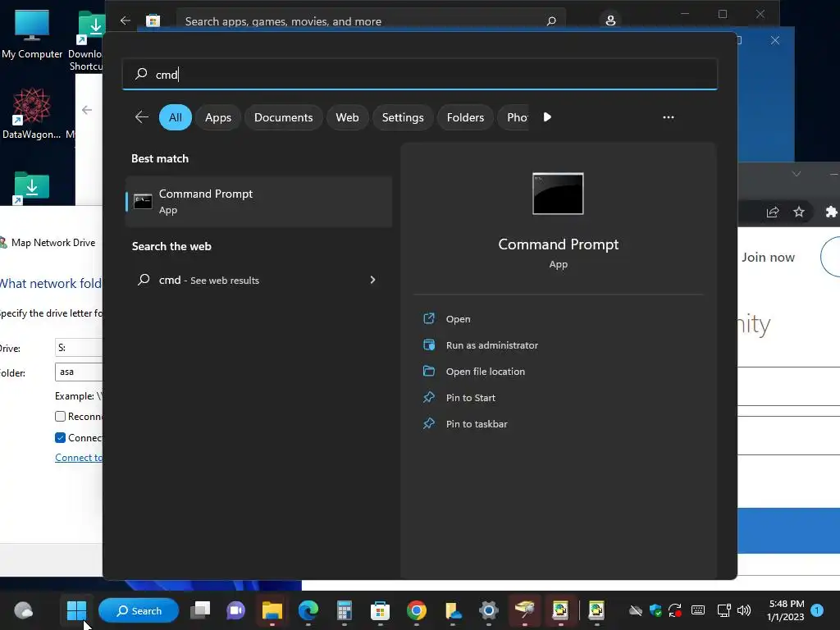840x630 pixels.
Task: Click the Connect to link in Map Network Drive
Action: [78, 458]
